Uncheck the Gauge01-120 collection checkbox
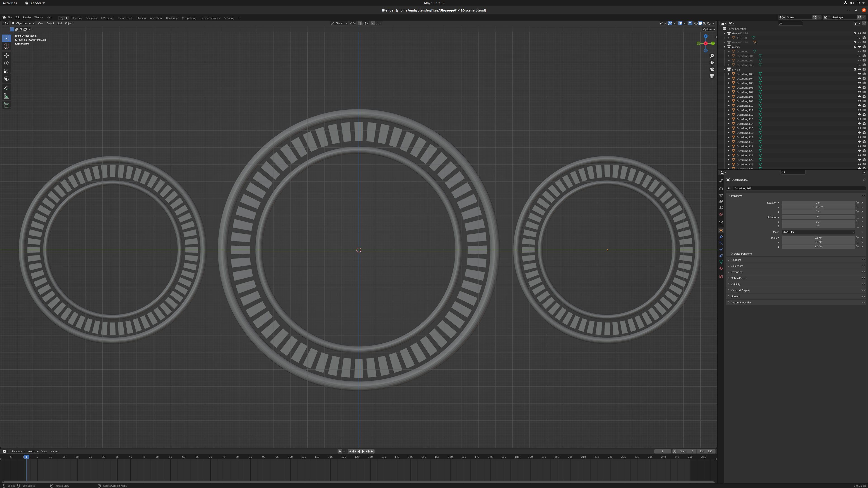The height and width of the screenshot is (488, 868). (x=855, y=33)
